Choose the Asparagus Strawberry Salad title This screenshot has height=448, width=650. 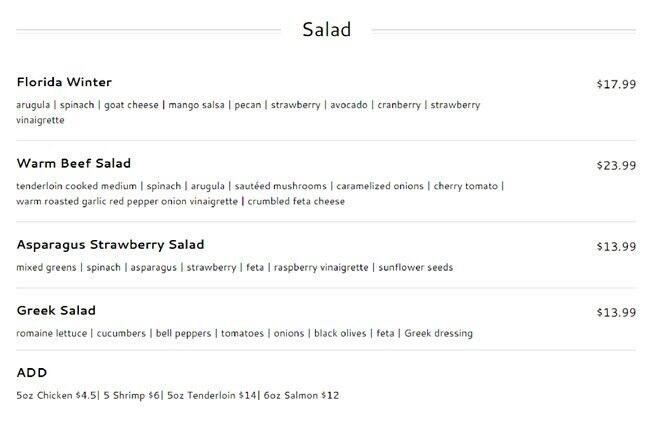point(110,244)
